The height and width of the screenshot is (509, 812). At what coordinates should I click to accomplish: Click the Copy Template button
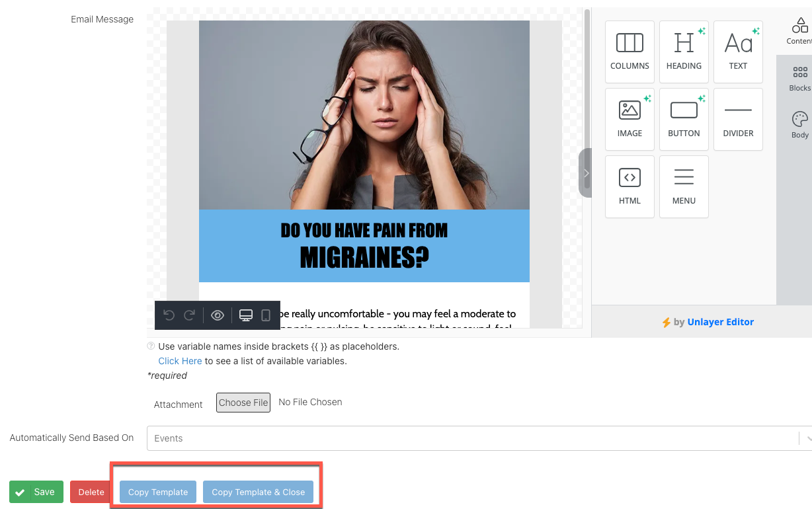[x=158, y=492]
